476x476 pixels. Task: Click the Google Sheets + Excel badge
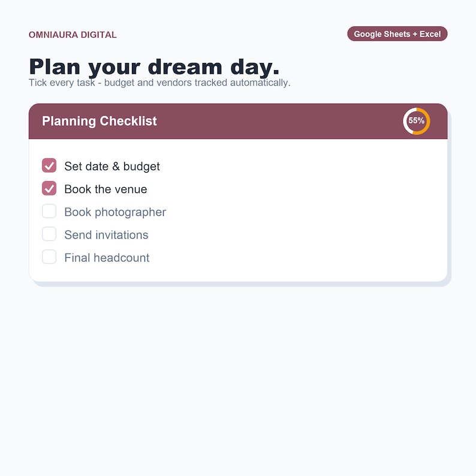click(x=397, y=34)
